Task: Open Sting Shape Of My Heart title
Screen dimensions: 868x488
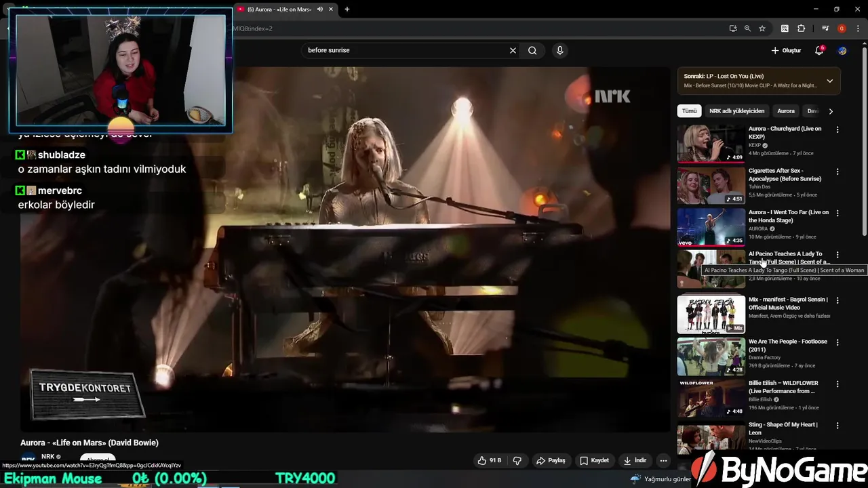Action: click(783, 428)
